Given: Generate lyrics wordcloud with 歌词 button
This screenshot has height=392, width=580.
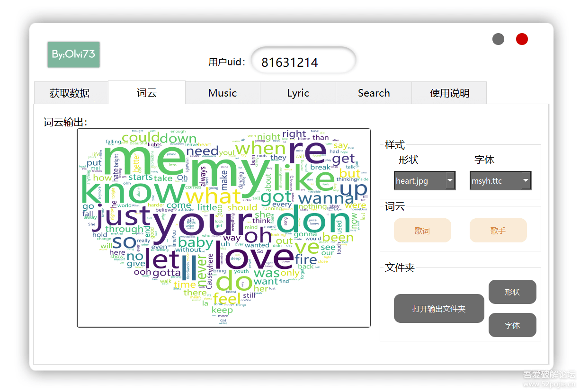Looking at the screenshot, I should click(x=422, y=230).
